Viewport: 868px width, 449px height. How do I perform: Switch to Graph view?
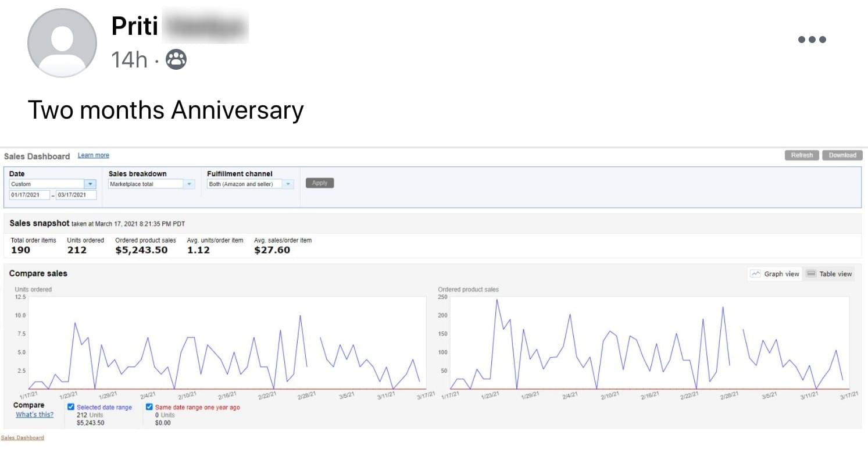point(775,274)
